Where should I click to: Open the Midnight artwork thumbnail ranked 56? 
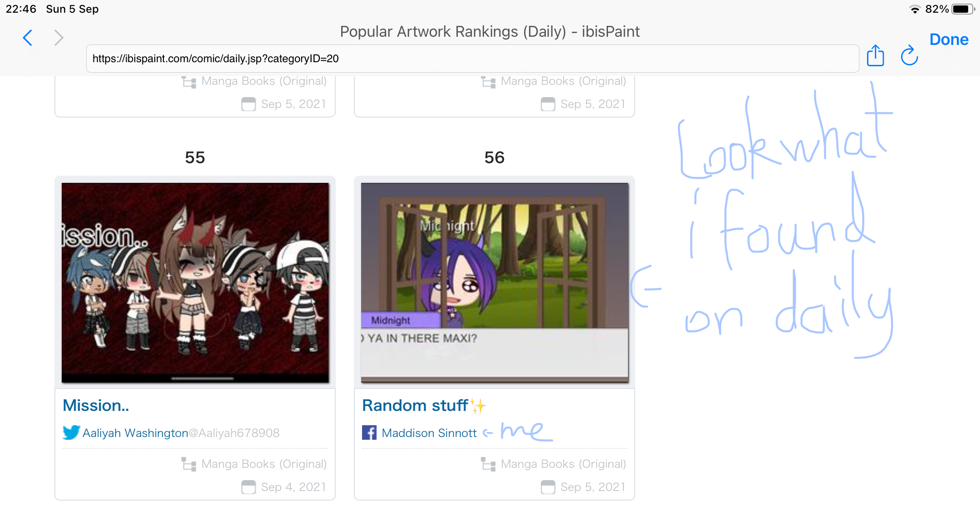click(x=495, y=283)
